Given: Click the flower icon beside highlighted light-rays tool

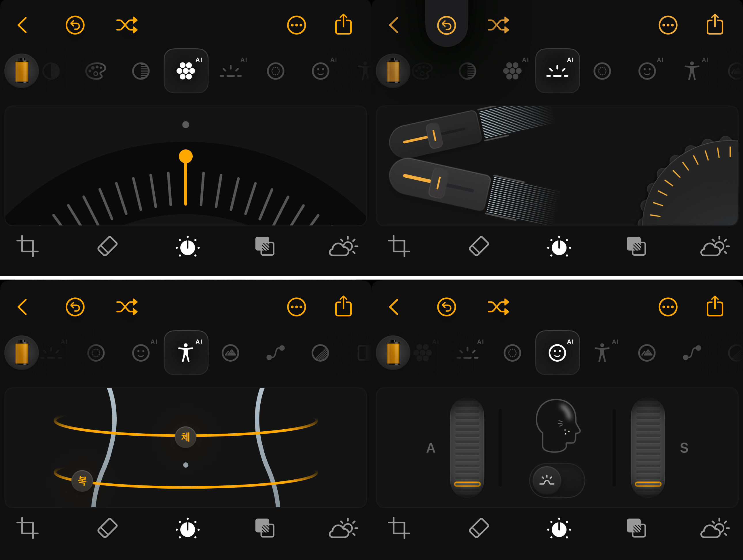Looking at the screenshot, I should (x=512, y=71).
